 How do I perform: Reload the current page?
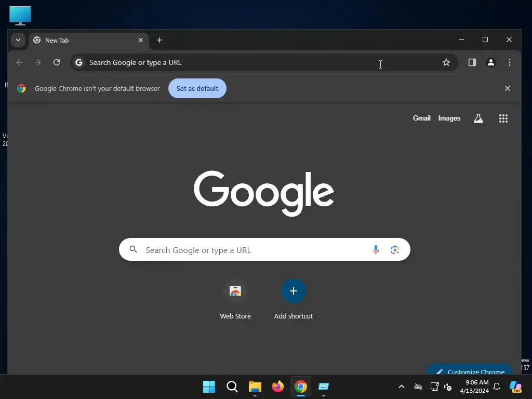tap(57, 62)
